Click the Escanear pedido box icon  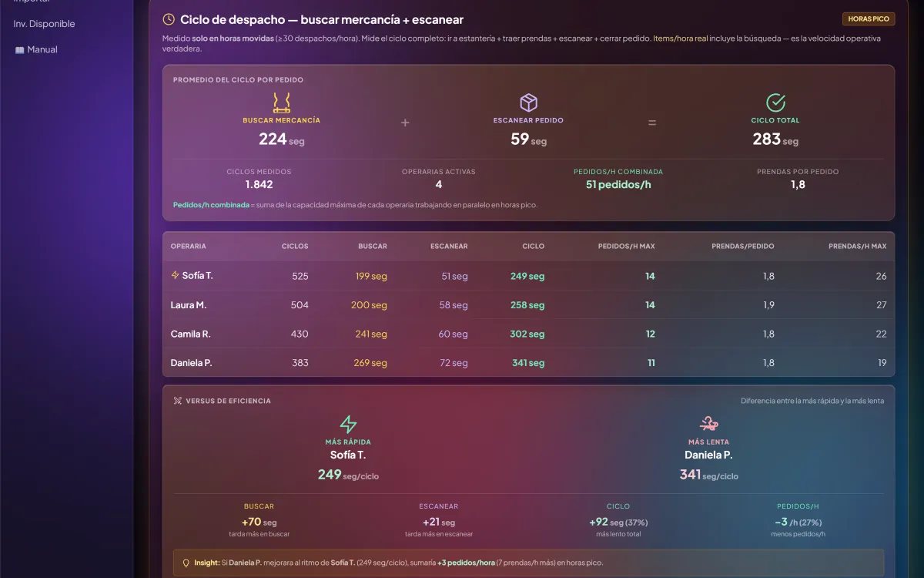click(x=528, y=102)
